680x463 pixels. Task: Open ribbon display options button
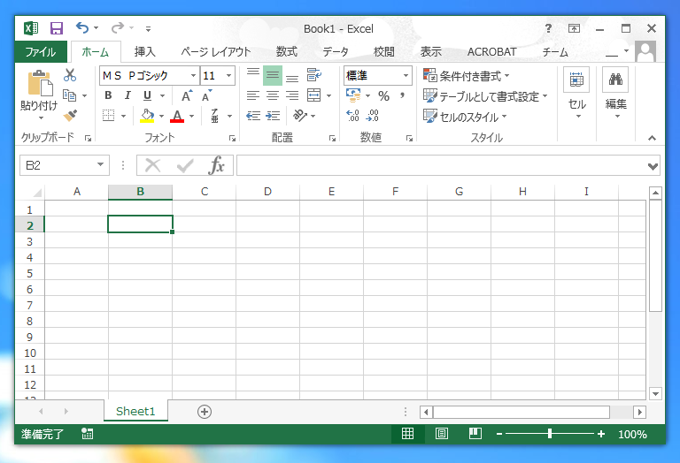[x=574, y=29]
